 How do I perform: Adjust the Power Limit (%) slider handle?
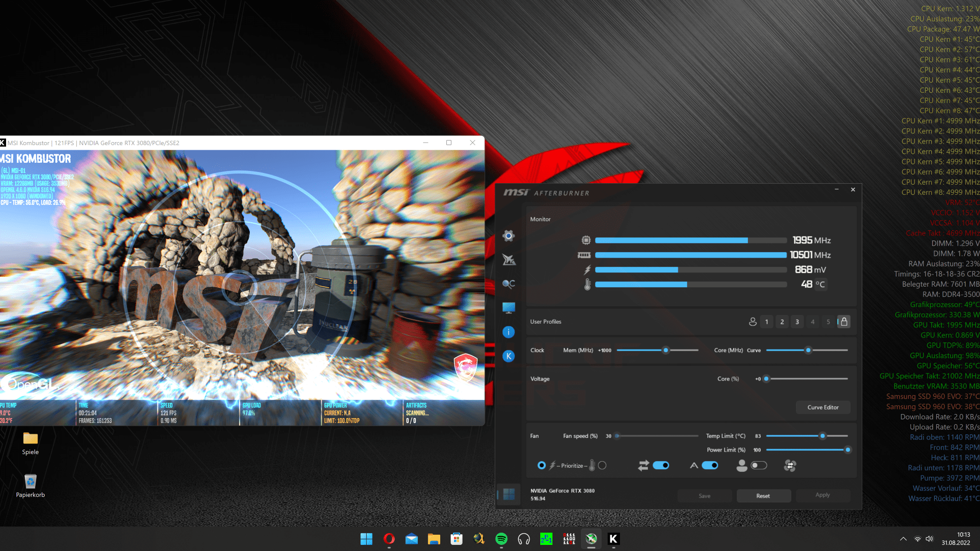point(847,450)
